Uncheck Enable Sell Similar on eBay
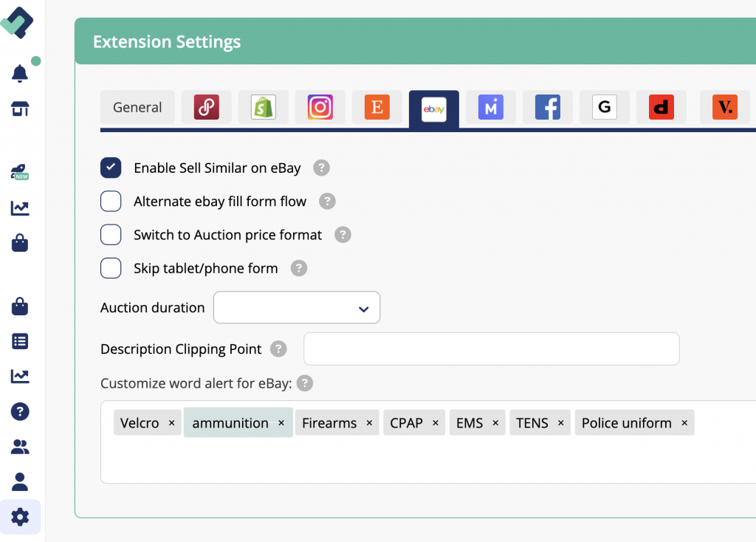This screenshot has height=542, width=756. click(x=111, y=168)
